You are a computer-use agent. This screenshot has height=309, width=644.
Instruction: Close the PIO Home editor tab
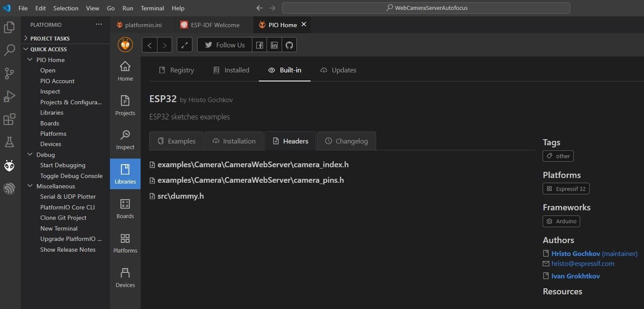(x=304, y=25)
